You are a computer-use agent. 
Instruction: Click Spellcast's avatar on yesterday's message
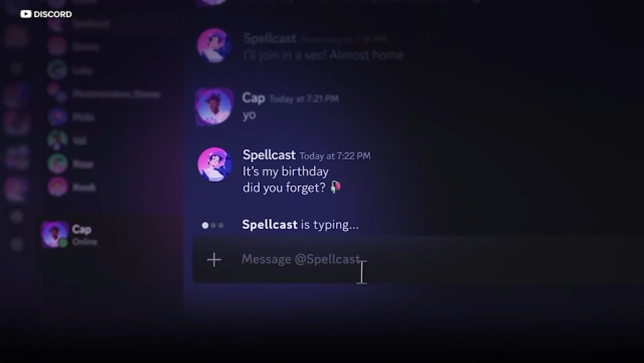coord(214,46)
